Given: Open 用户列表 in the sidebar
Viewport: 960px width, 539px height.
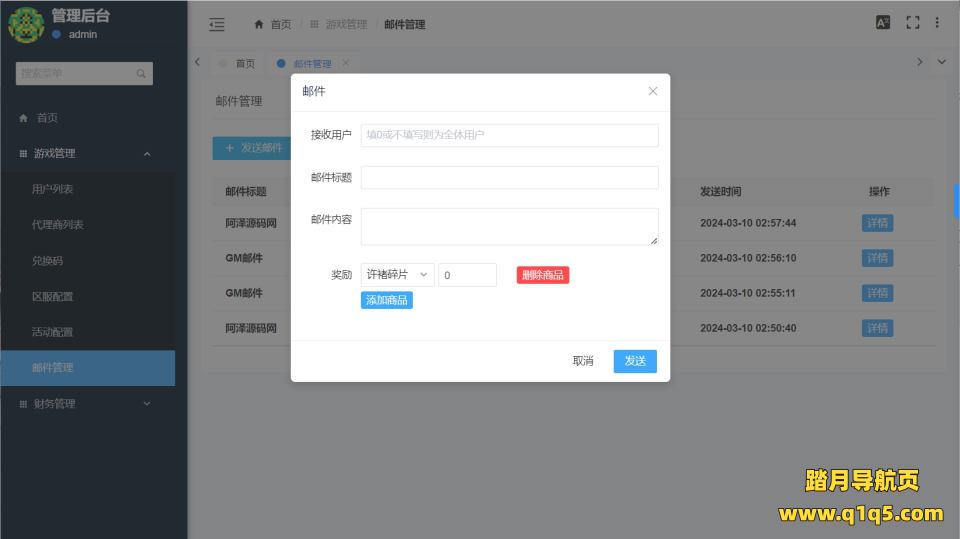Looking at the screenshot, I should pos(53,189).
